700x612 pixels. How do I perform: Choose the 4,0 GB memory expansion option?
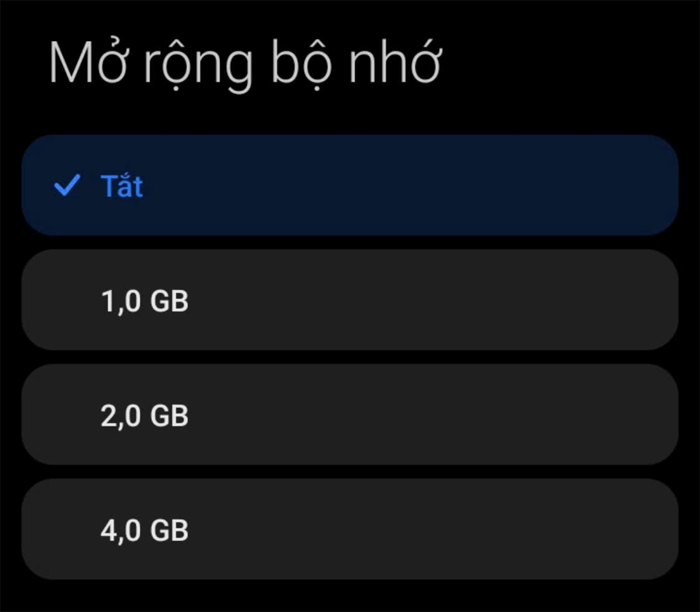tap(350, 529)
